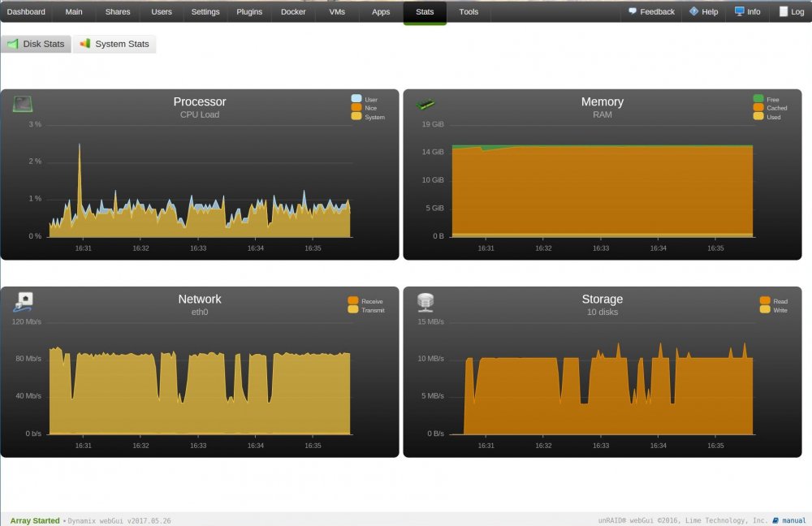The image size is (812, 526).
Task: Click the Processor CPU chip icon
Action: point(23,104)
